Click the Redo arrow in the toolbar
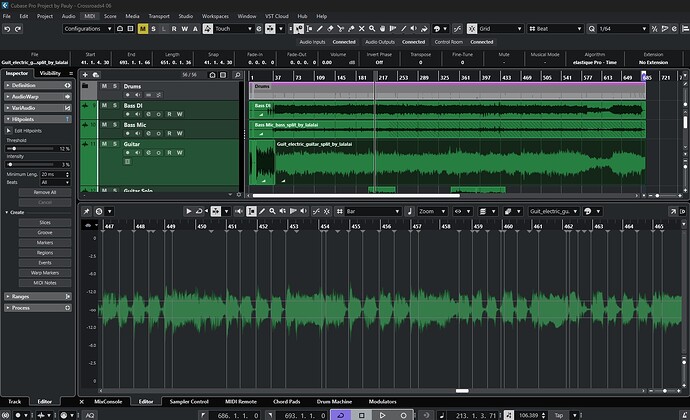 [x=18, y=29]
